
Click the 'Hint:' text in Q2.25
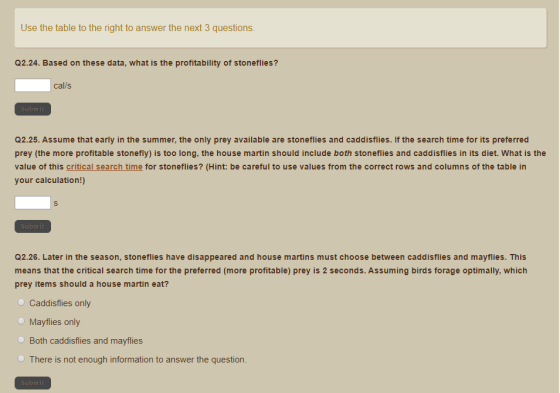[x=218, y=167]
